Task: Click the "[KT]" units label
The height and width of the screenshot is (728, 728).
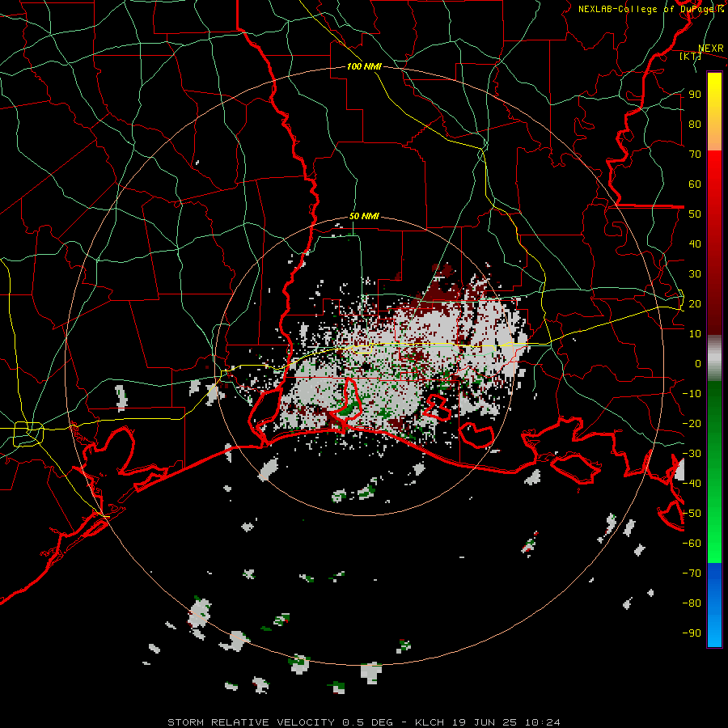Action: (691, 56)
